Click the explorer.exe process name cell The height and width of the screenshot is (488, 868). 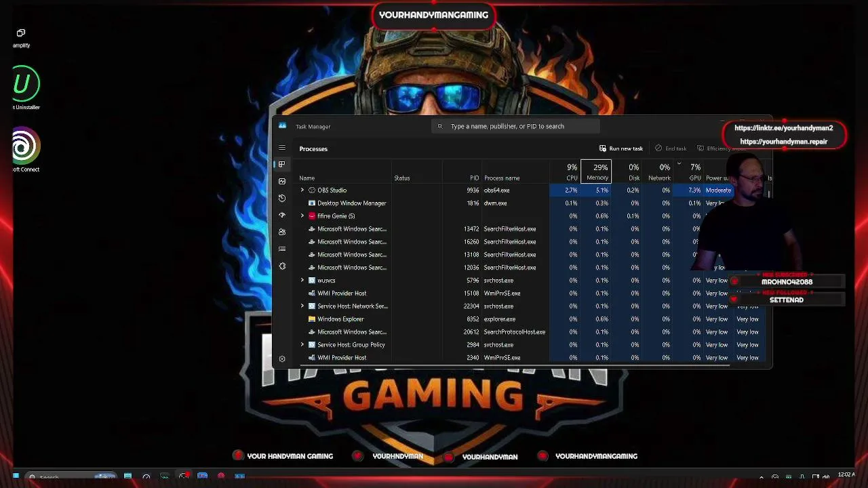click(x=500, y=319)
